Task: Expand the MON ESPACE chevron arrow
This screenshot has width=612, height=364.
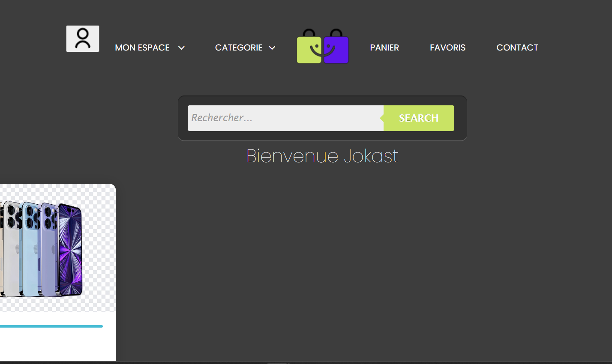Action: point(181,48)
